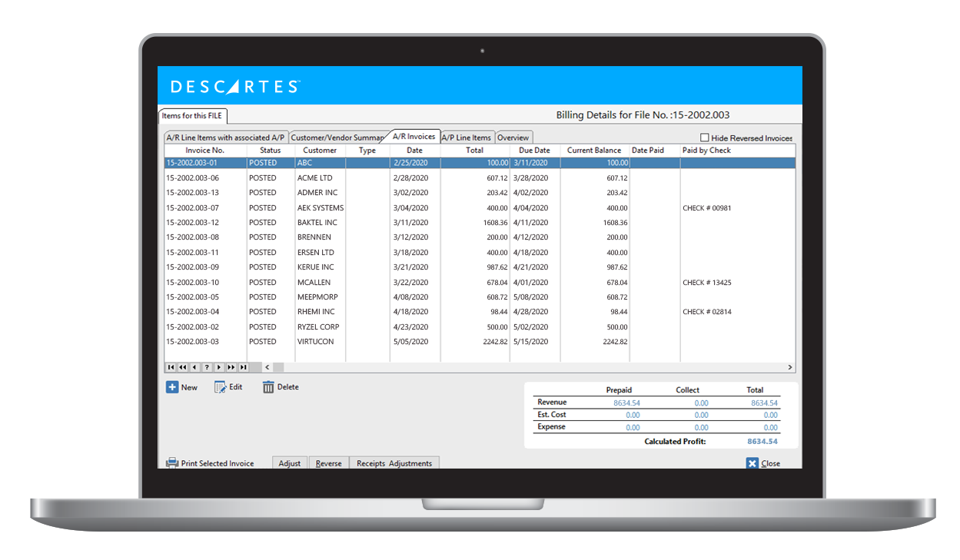Click the New invoice plus icon
Screen dimensions: 960x560
[x=172, y=387]
